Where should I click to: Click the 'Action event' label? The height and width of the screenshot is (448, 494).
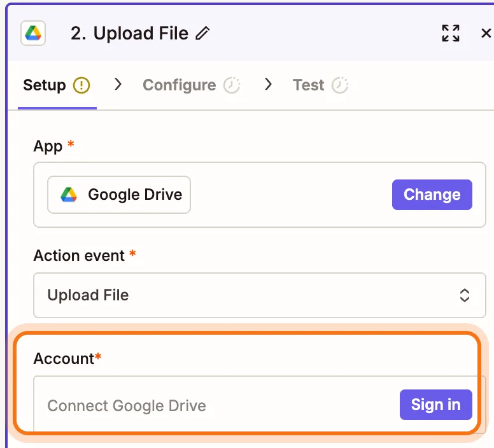click(79, 256)
